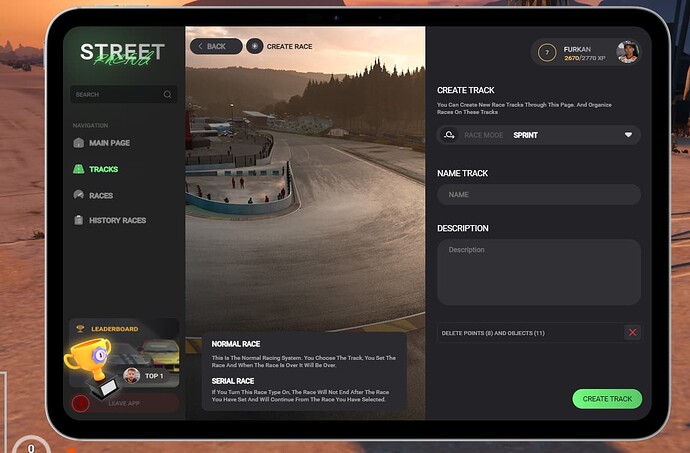Focus the Search input field

(x=124, y=94)
